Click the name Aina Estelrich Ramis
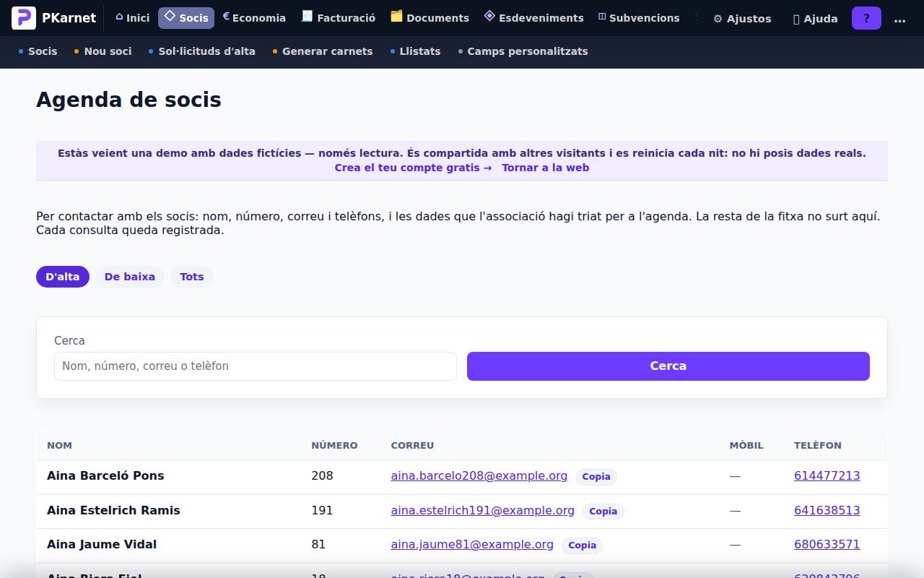924x578 pixels. 113,510
